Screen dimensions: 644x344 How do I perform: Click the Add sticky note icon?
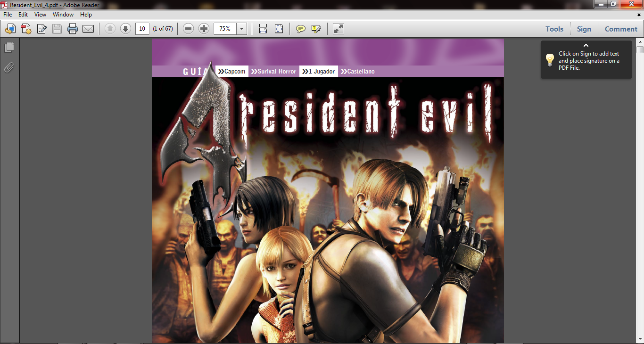click(x=300, y=29)
